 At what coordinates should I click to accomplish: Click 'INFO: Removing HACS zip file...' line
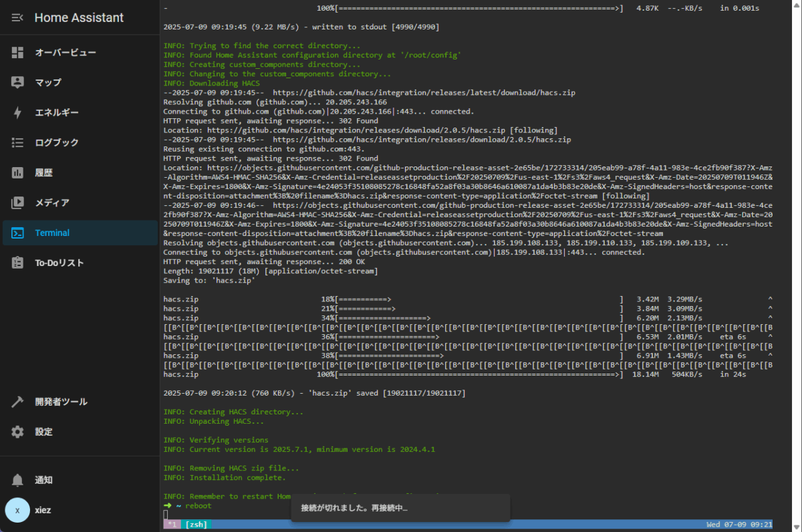click(x=231, y=469)
